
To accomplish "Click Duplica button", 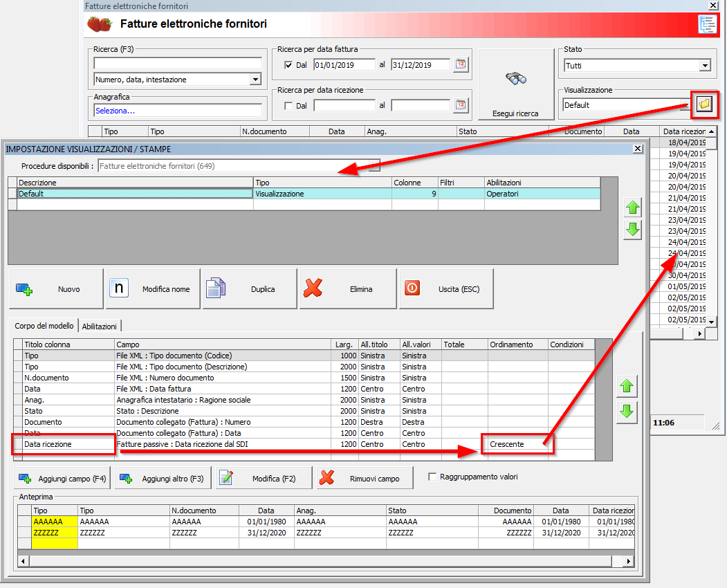I will [250, 289].
